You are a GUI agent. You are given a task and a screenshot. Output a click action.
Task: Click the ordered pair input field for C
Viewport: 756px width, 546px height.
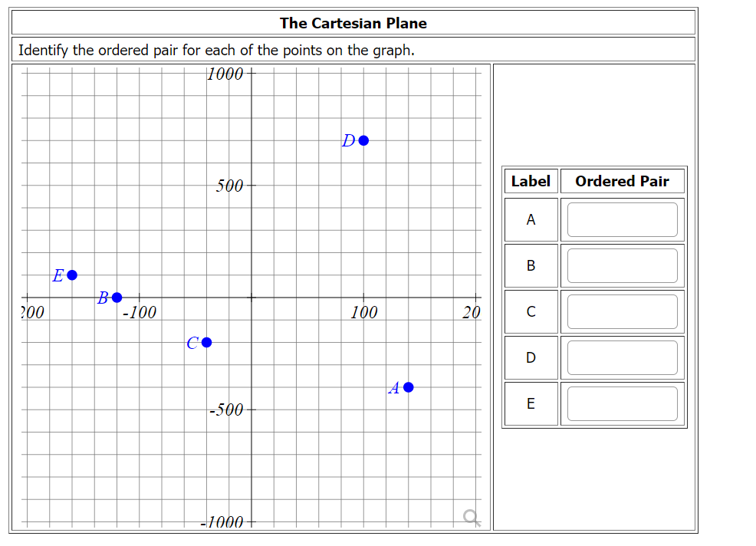622,311
